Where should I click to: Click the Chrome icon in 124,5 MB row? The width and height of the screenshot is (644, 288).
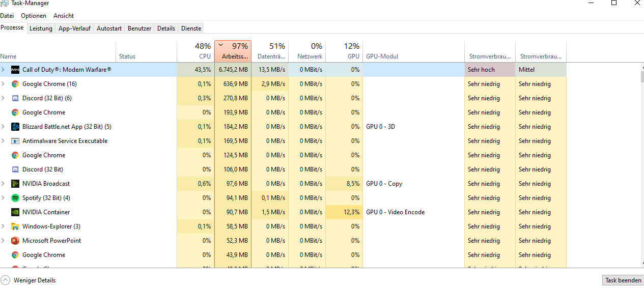tap(15, 155)
